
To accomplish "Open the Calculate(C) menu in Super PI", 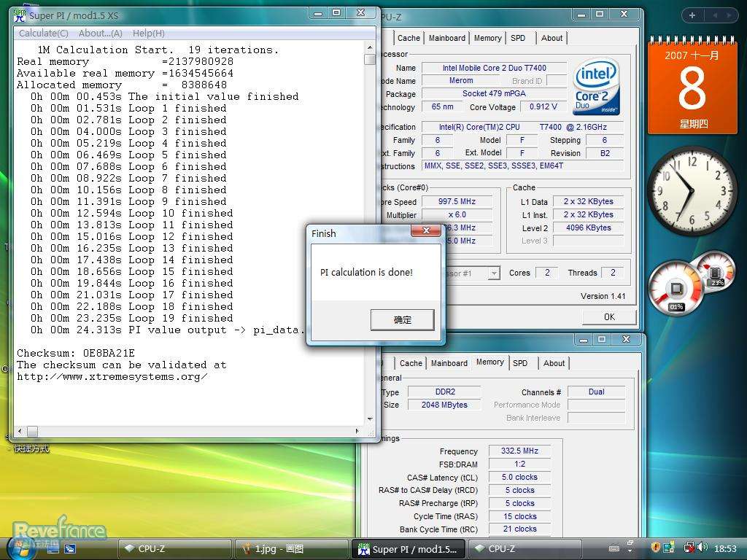I will pos(43,33).
